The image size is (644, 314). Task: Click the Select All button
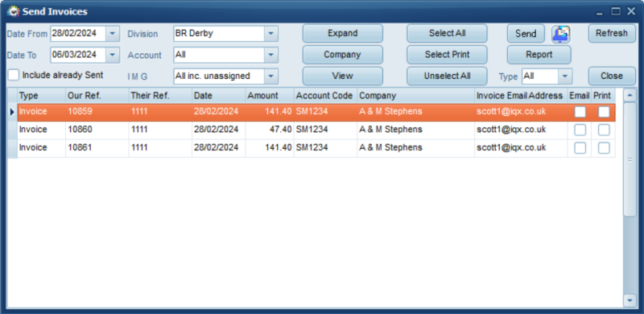(447, 33)
